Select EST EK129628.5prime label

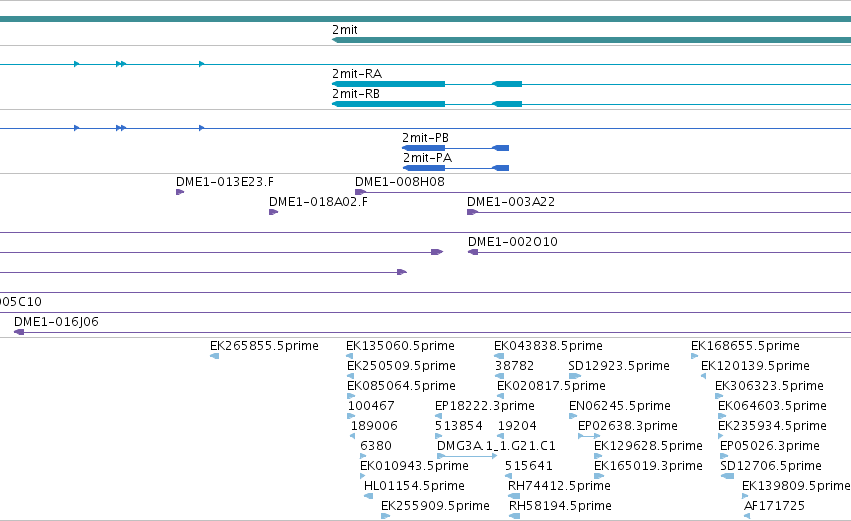point(648,446)
